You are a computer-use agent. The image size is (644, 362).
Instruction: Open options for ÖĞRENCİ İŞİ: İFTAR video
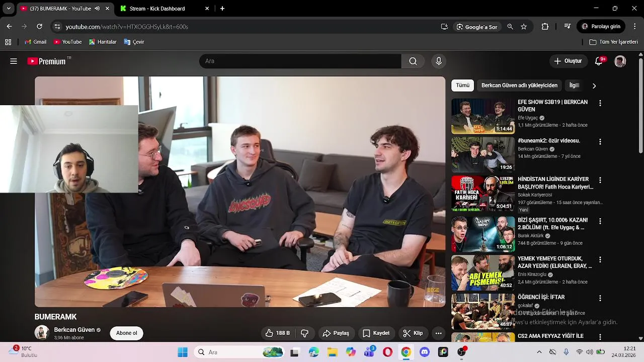pyautogui.click(x=600, y=298)
